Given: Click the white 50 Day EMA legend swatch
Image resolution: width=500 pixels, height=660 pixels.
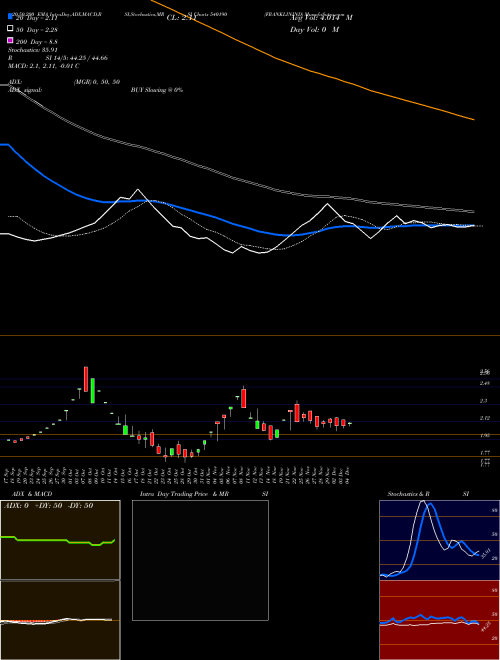Looking at the screenshot, I should click(10, 29).
